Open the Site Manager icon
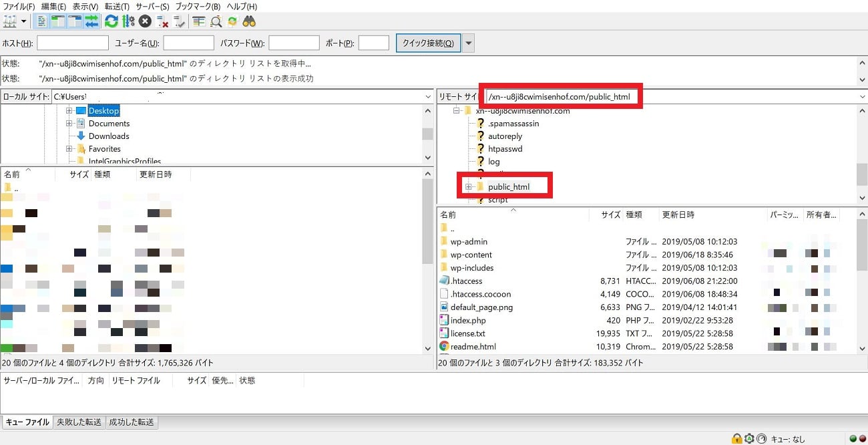The image size is (868, 445). tap(9, 21)
